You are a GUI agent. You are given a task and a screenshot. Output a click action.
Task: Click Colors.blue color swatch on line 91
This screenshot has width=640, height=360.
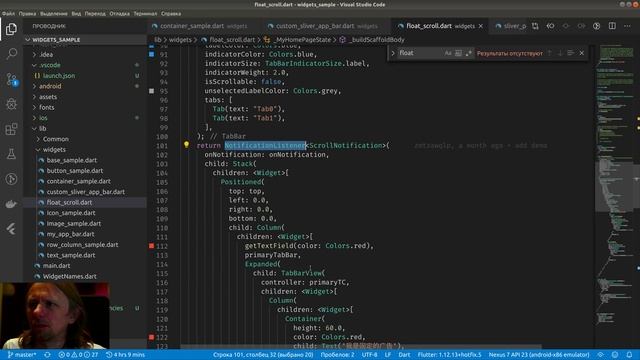pos(151,54)
